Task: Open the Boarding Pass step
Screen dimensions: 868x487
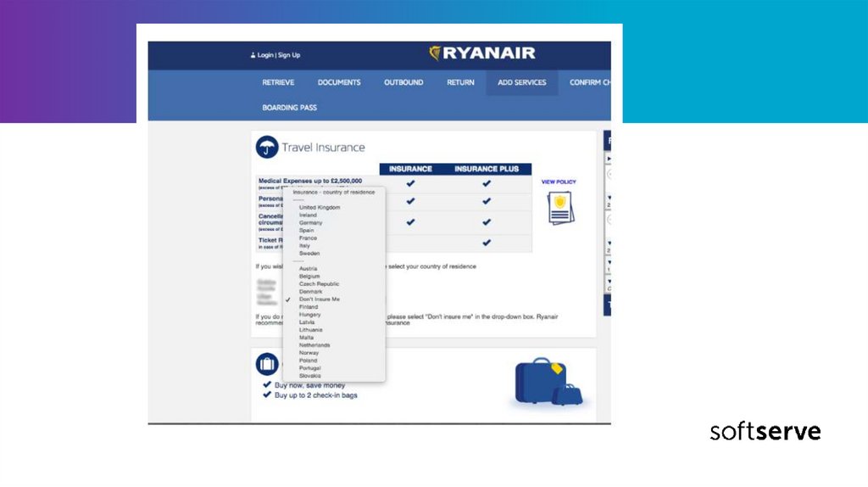Action: tap(290, 108)
